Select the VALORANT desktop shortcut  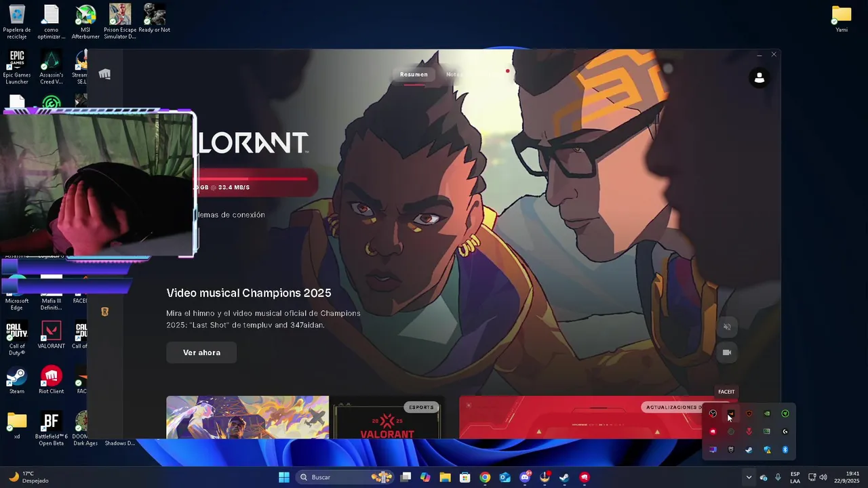pos(52,335)
